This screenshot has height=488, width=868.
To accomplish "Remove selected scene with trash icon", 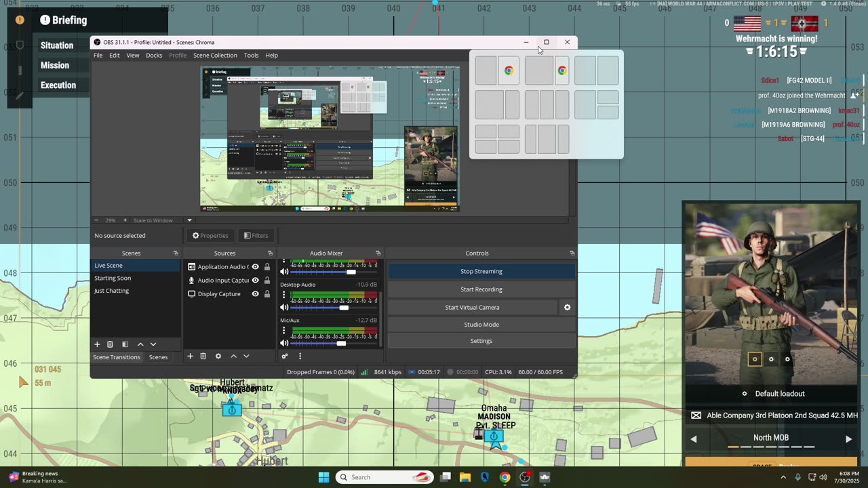I will click(x=110, y=344).
